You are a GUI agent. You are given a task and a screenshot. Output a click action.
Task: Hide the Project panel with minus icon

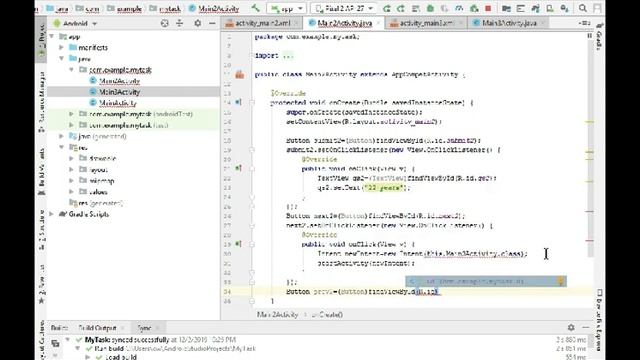point(212,24)
